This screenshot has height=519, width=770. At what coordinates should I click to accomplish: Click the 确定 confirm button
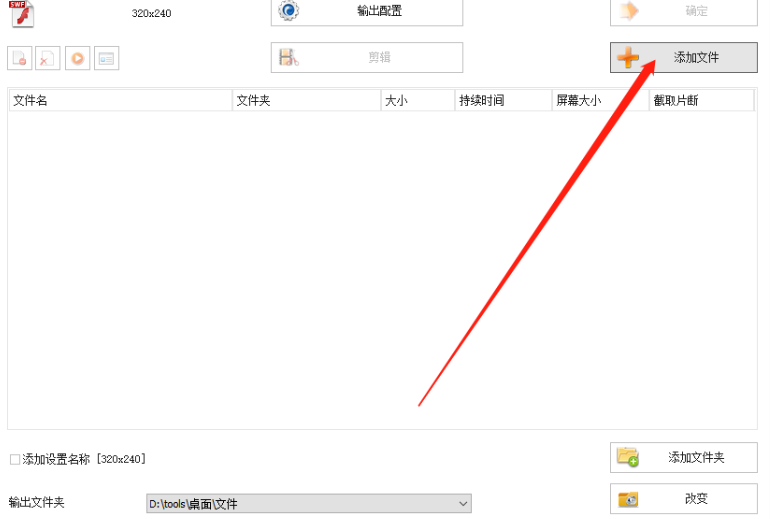click(x=684, y=12)
